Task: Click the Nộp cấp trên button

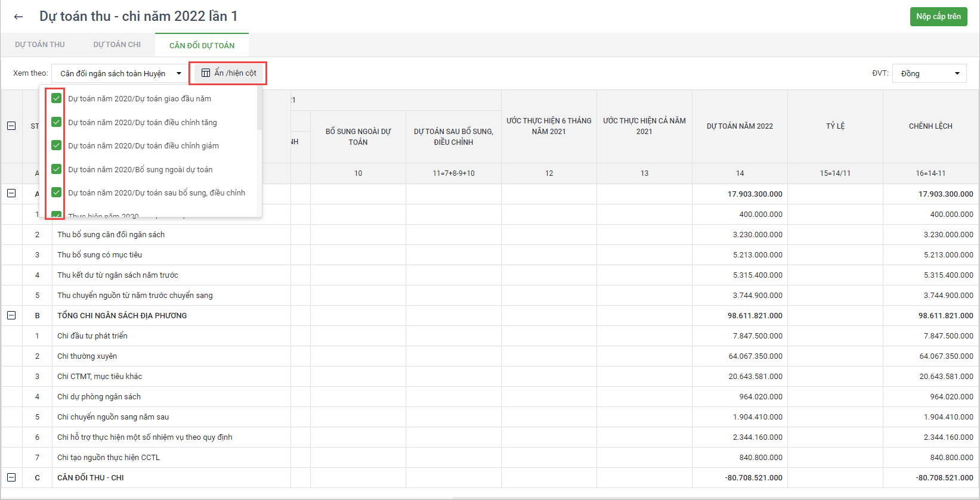Action: pyautogui.click(x=938, y=17)
